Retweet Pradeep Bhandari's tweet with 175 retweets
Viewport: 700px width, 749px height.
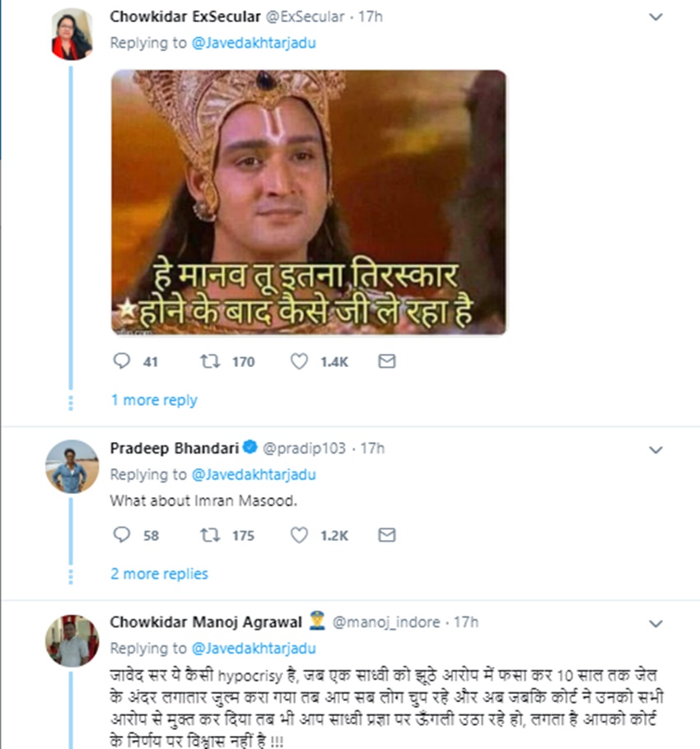208,535
